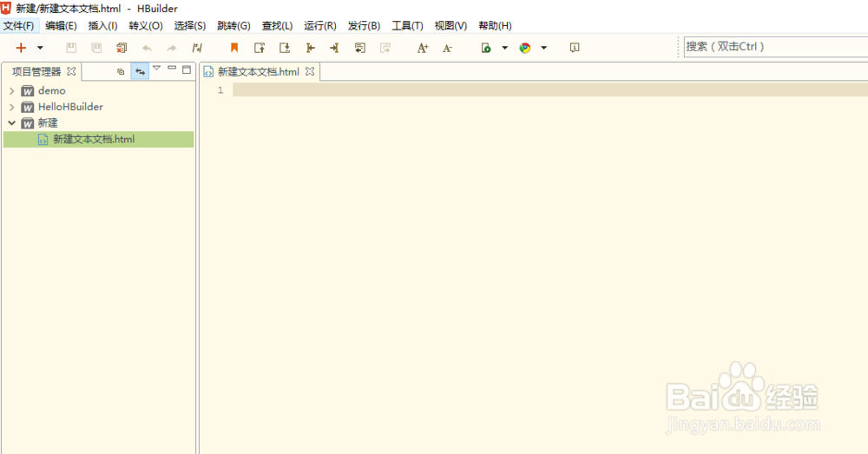Collapse the 新建 project node
The width and height of the screenshot is (868, 454).
[x=11, y=123]
